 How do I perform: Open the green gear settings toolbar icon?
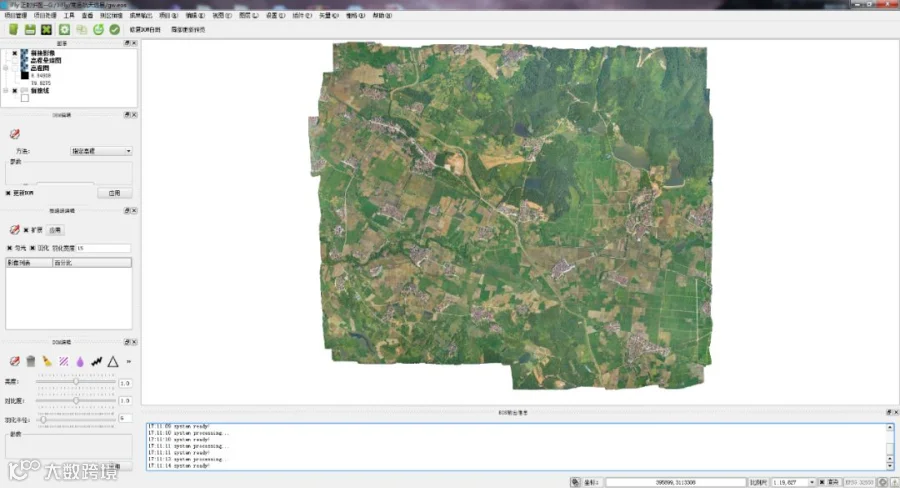coord(64,29)
